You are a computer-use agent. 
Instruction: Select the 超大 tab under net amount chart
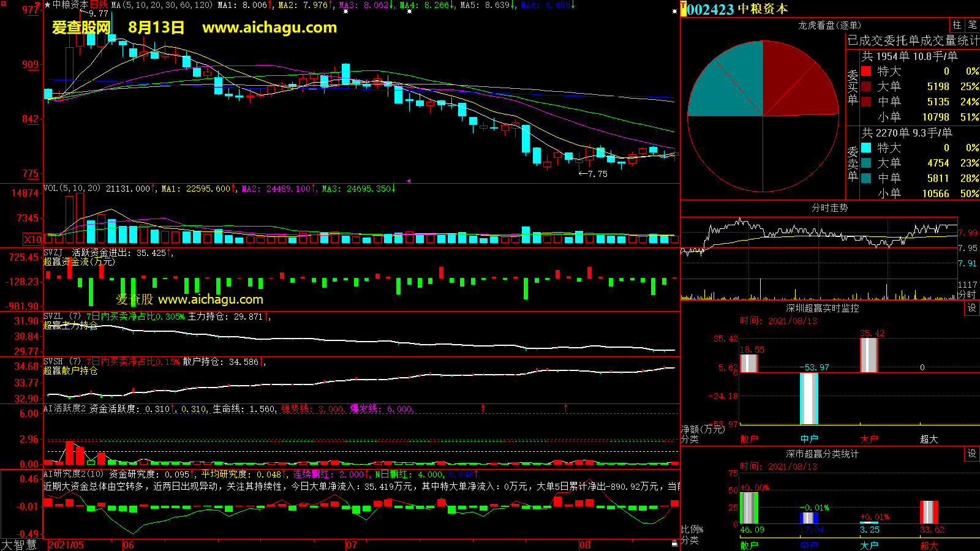coord(929,439)
